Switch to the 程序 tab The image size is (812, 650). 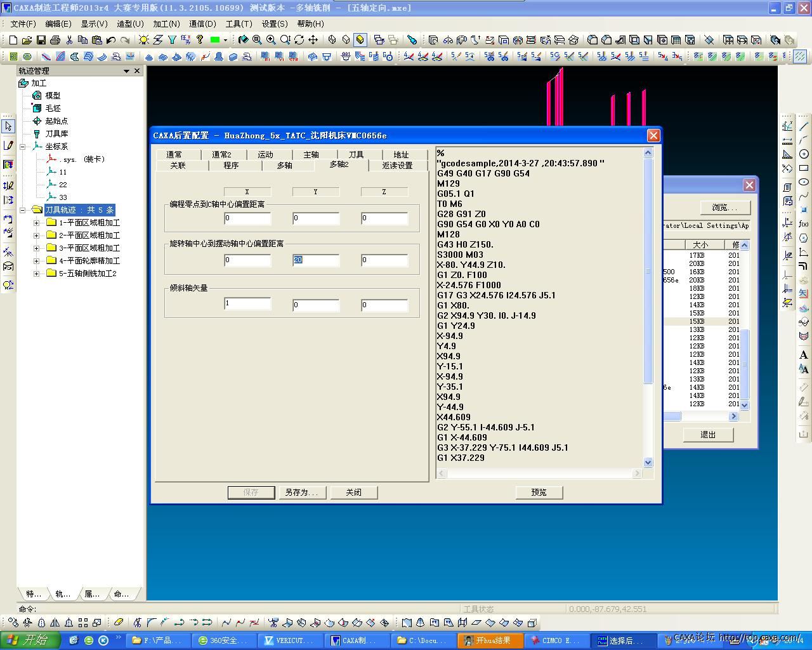[231, 165]
